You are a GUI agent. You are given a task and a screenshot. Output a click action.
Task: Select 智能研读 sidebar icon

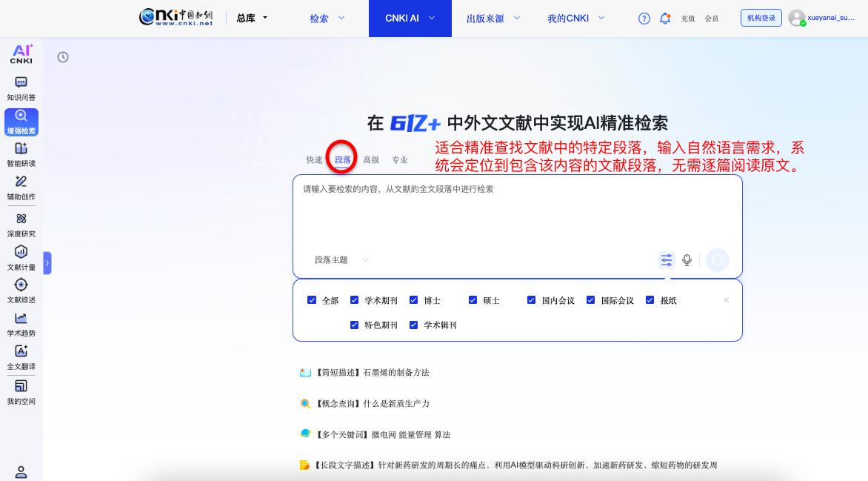21,154
